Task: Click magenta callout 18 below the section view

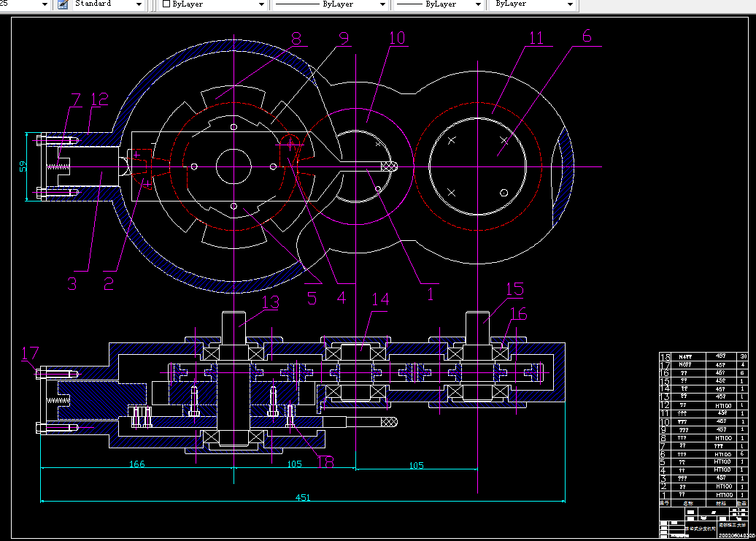Action: pos(325,461)
